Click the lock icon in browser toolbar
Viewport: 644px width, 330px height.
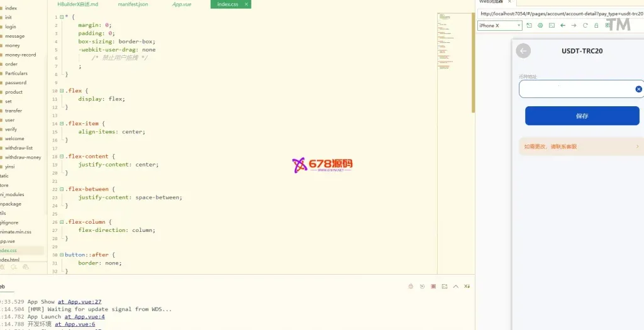pyautogui.click(x=596, y=26)
